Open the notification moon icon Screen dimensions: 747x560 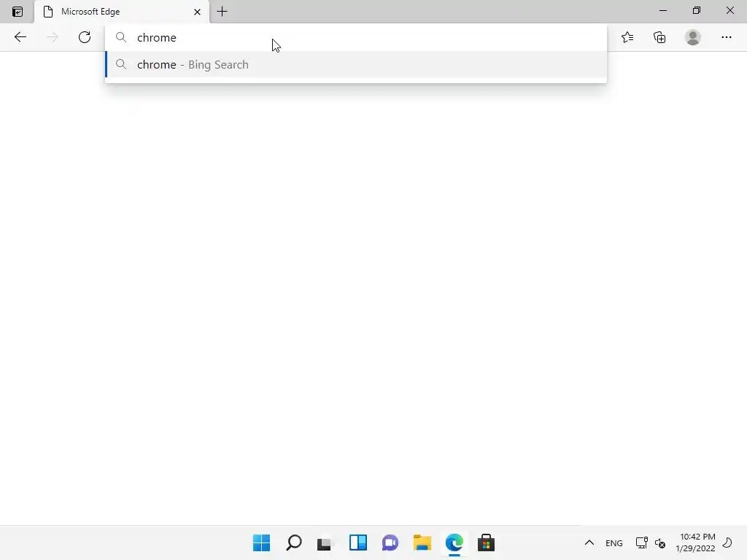click(x=727, y=542)
